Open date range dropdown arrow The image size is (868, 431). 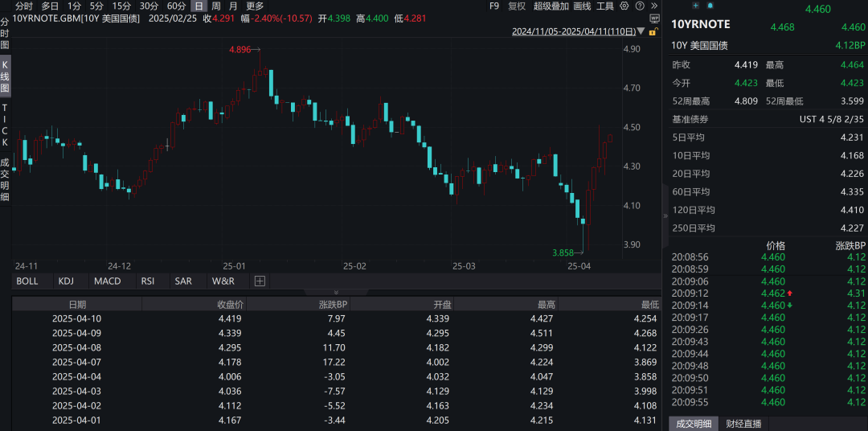tap(641, 32)
